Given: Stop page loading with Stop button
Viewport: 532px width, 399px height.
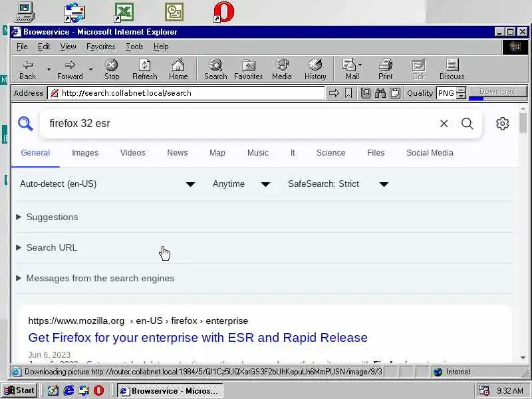Looking at the screenshot, I should (x=112, y=70).
